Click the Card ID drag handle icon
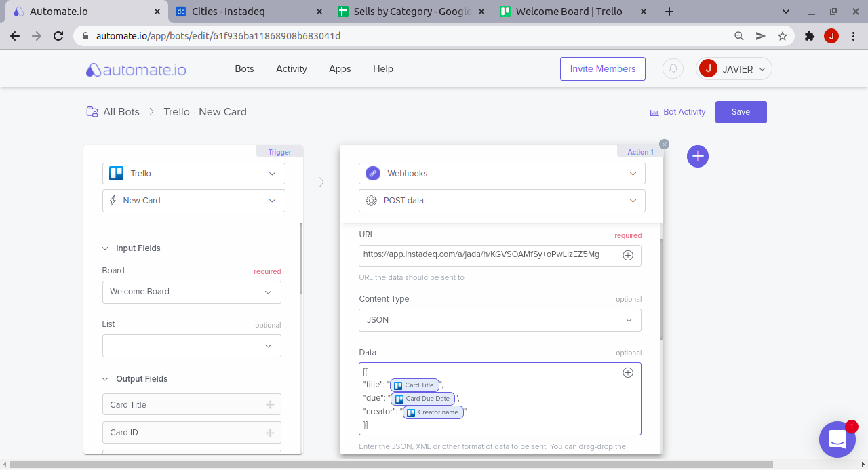 coord(270,433)
